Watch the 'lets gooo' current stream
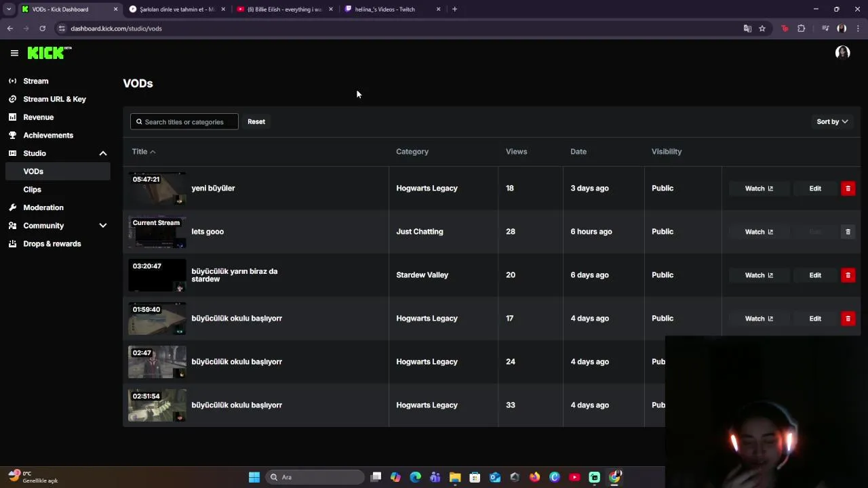 [x=759, y=232]
